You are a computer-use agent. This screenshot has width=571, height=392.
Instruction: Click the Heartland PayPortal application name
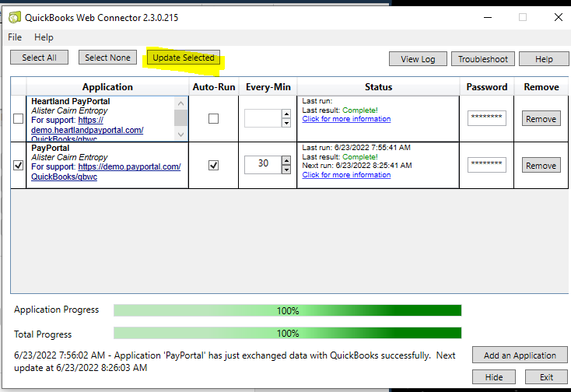(71, 101)
